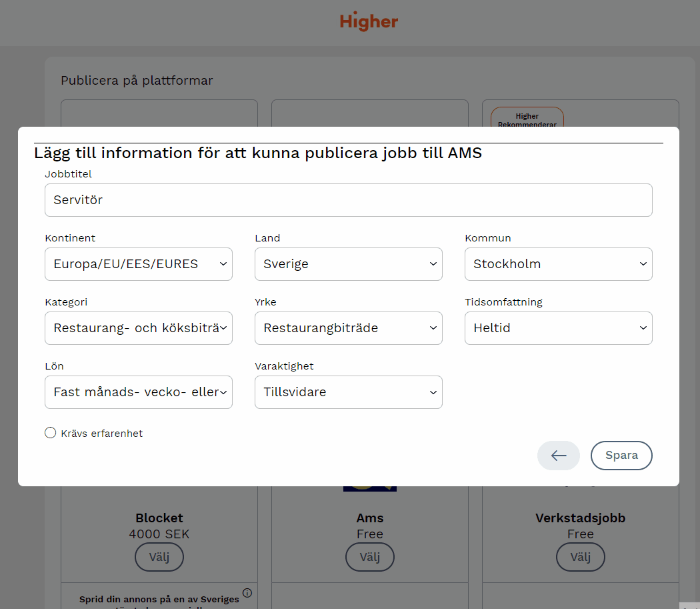
Task: Expand the Land dropdown showing Sverige
Action: tap(349, 264)
